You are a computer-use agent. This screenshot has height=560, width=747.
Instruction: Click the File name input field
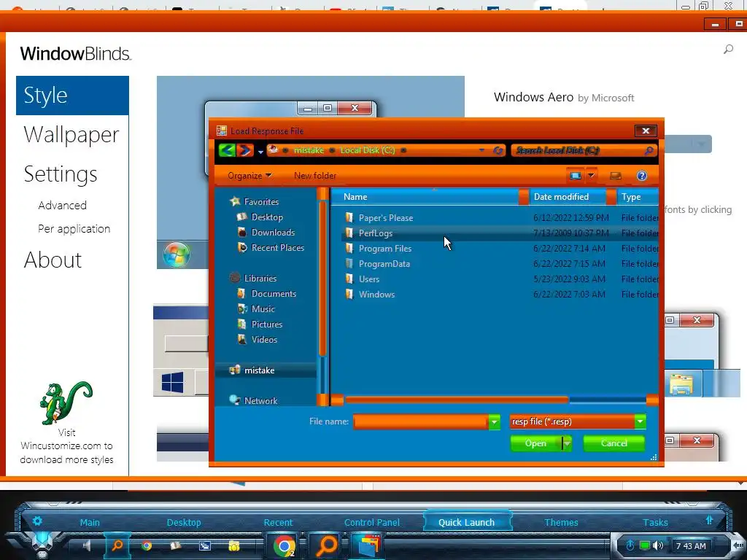click(x=420, y=421)
